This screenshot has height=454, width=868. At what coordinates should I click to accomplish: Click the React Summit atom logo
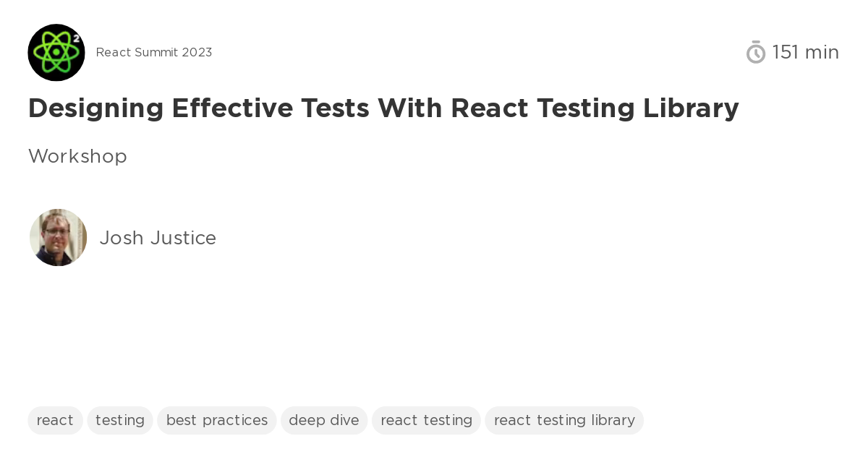56,53
